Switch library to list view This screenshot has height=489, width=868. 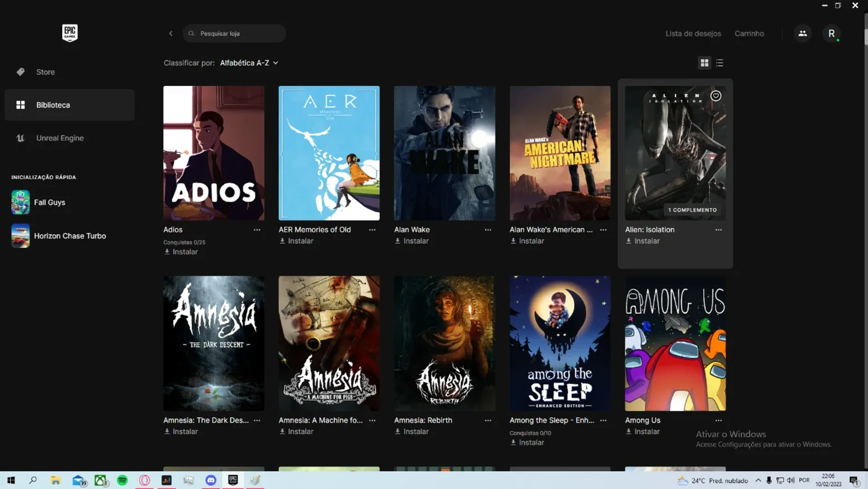coord(719,63)
